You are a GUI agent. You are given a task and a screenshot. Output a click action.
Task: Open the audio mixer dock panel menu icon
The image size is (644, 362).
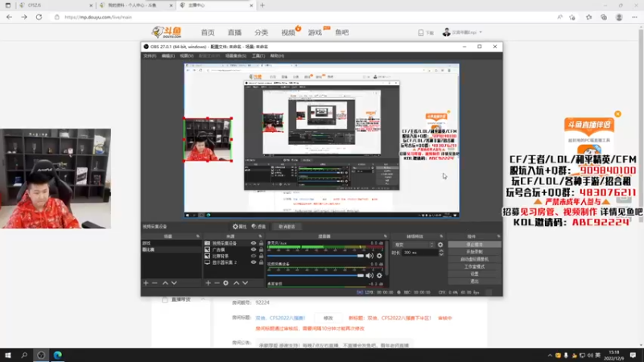coord(386,237)
